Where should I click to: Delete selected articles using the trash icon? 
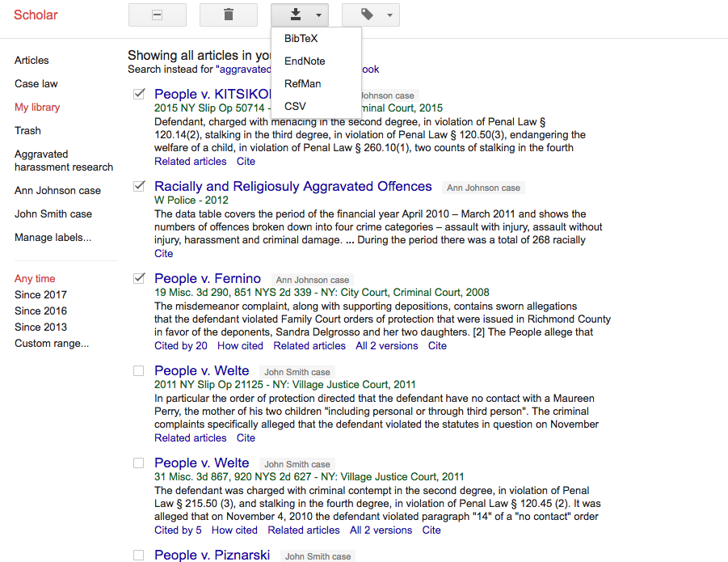(x=228, y=14)
